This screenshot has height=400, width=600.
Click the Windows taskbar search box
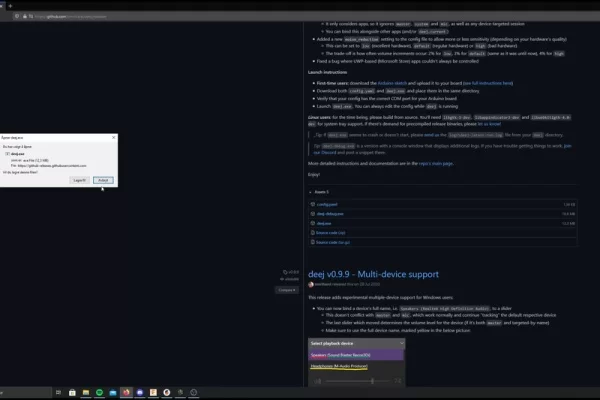[x=26, y=392]
